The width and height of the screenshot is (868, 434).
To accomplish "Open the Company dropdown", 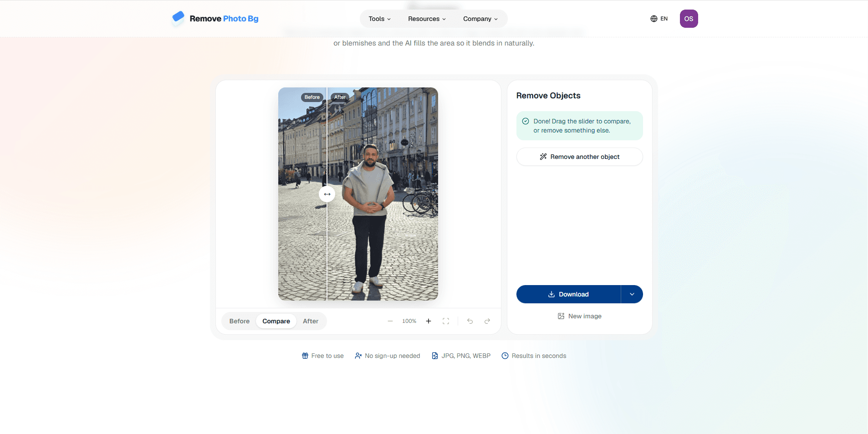I will coord(480,19).
